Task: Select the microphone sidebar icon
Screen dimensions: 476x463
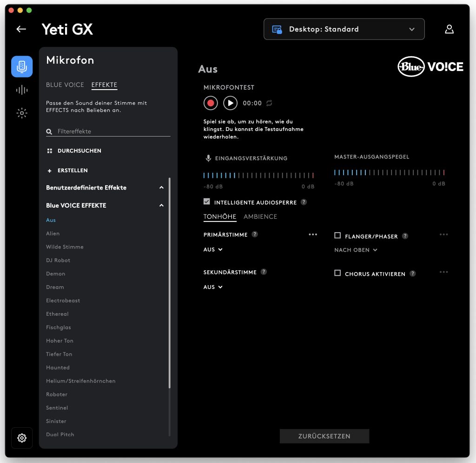Action: click(22, 66)
